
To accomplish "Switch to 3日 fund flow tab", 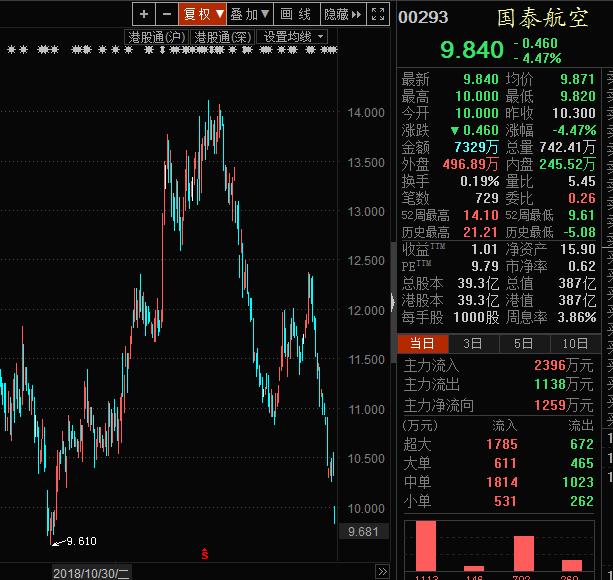I will coord(473,344).
